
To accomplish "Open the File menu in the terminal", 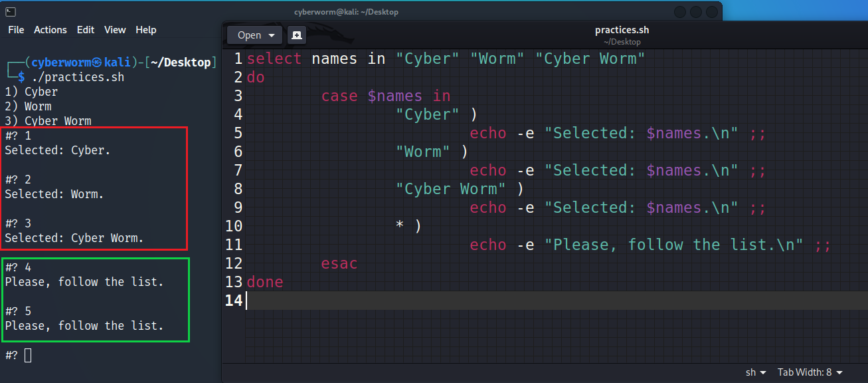I will (16, 30).
